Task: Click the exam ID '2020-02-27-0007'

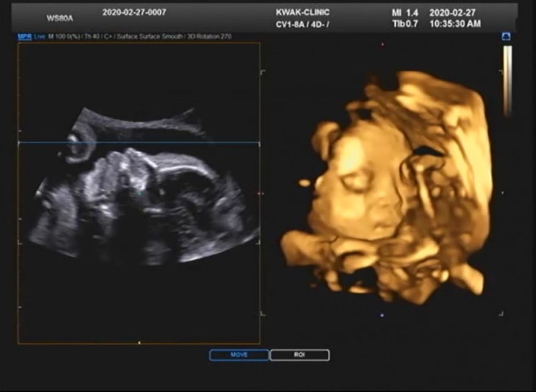Action: point(134,12)
